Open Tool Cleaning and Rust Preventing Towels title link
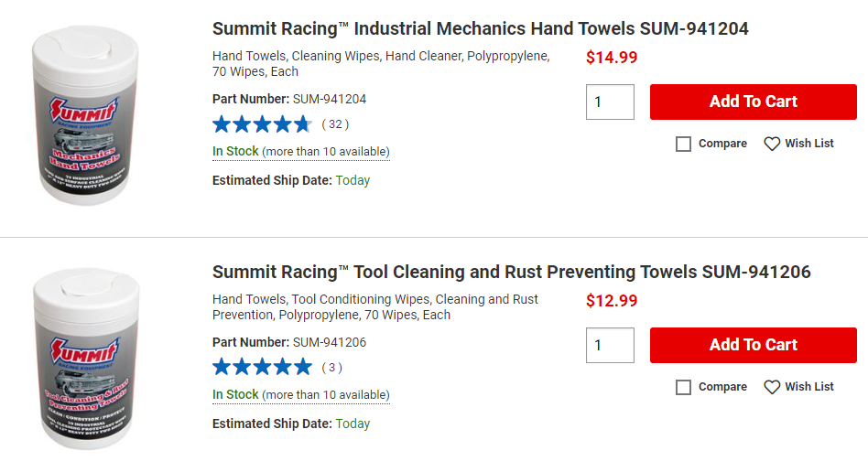The height and width of the screenshot is (472, 868). tap(512, 273)
